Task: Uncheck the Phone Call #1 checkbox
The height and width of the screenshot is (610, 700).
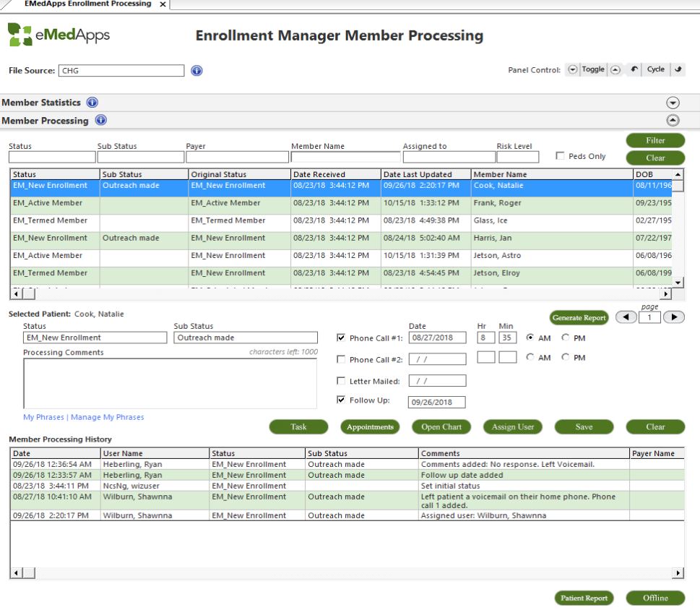Action: click(341, 338)
